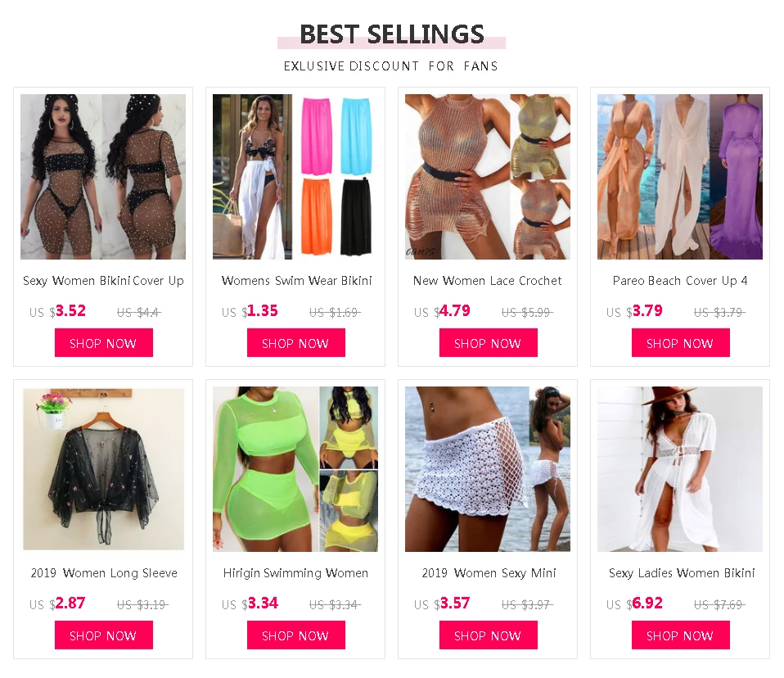Viewport: 784px width, 678px height.
Task: Select the New Women Lace Crochet title
Action: (488, 281)
